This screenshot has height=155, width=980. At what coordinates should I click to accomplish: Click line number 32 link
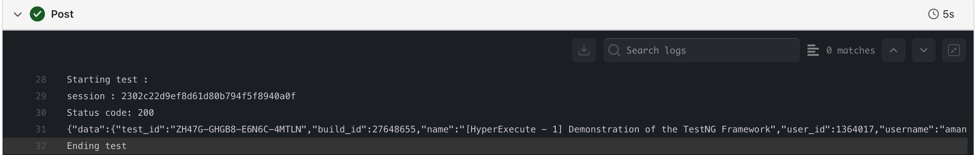41,146
